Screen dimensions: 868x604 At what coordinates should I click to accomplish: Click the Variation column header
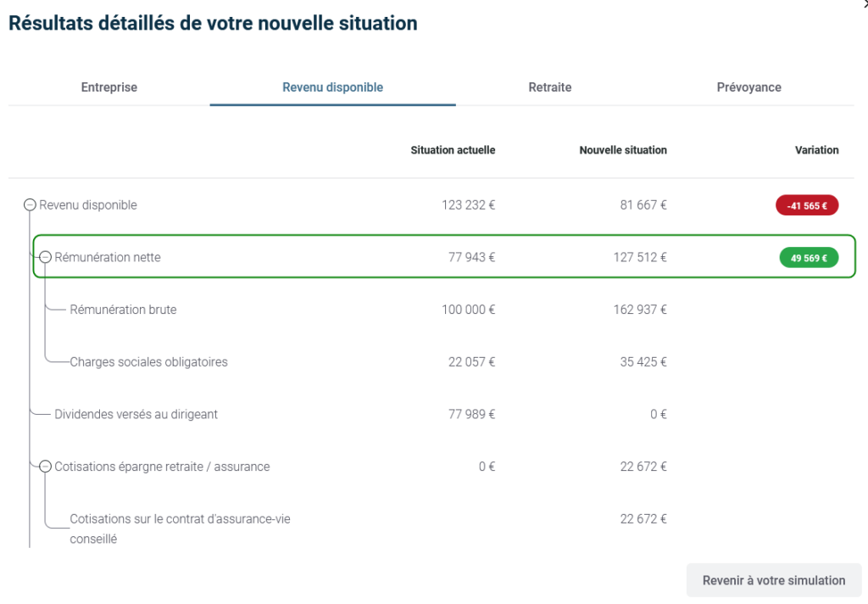coord(816,150)
